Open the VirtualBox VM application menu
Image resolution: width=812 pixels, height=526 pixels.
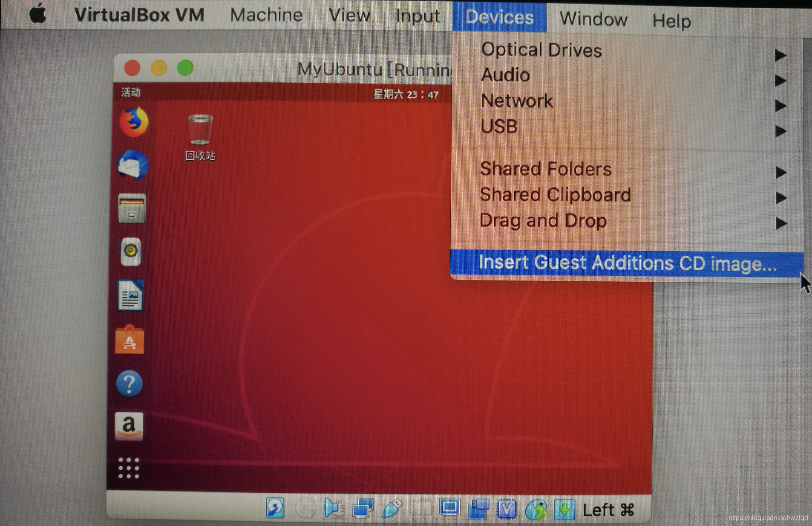coord(139,14)
